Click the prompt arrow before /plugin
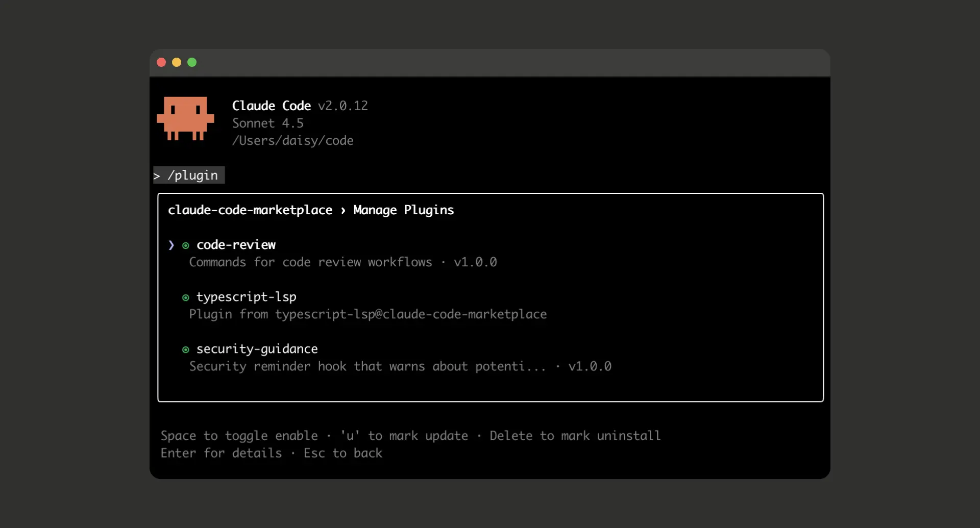980x528 pixels. 157,175
